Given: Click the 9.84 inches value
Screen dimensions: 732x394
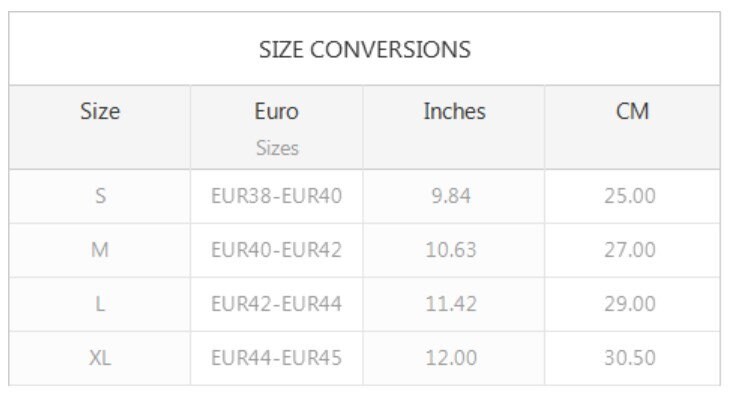Looking at the screenshot, I should (x=451, y=196).
